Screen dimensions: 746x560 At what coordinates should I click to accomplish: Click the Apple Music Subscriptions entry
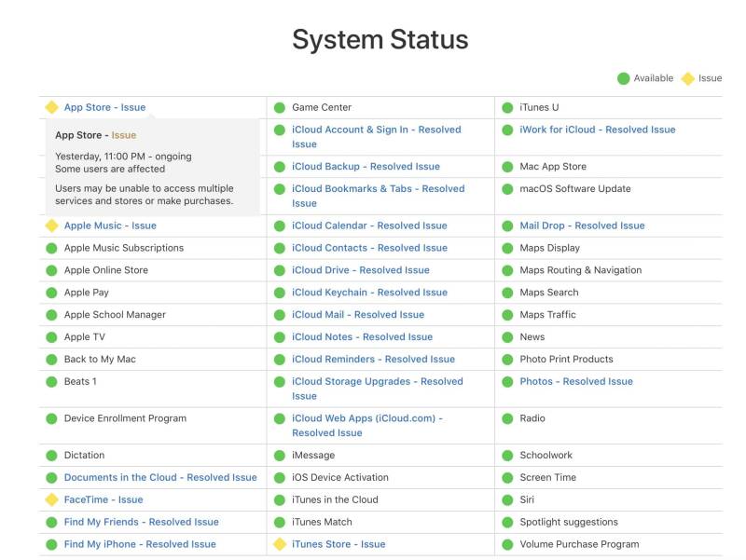point(124,248)
